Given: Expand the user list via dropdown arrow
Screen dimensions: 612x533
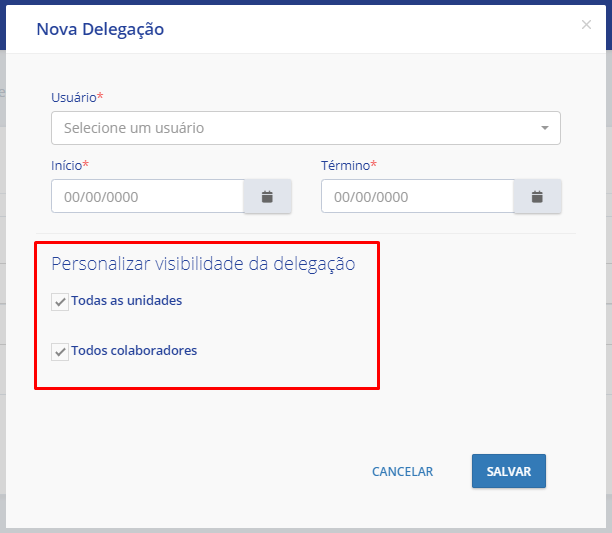Looking at the screenshot, I should tap(544, 128).
